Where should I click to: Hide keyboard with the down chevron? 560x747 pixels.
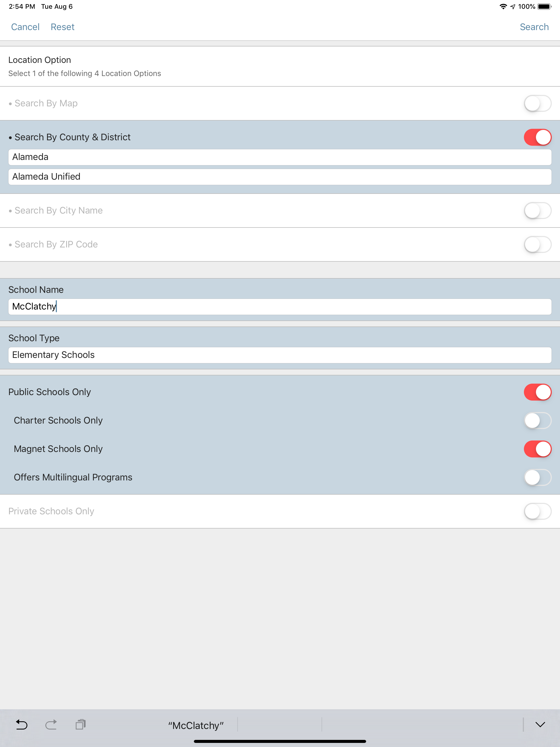click(x=540, y=725)
